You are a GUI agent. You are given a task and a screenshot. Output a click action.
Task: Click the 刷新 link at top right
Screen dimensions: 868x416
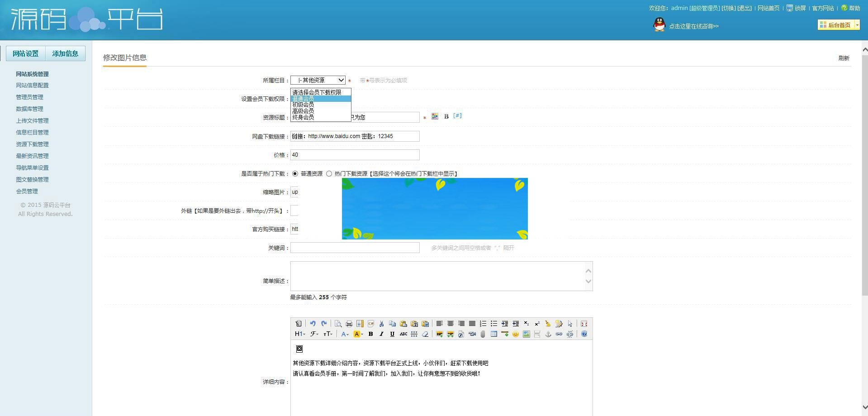(844, 58)
